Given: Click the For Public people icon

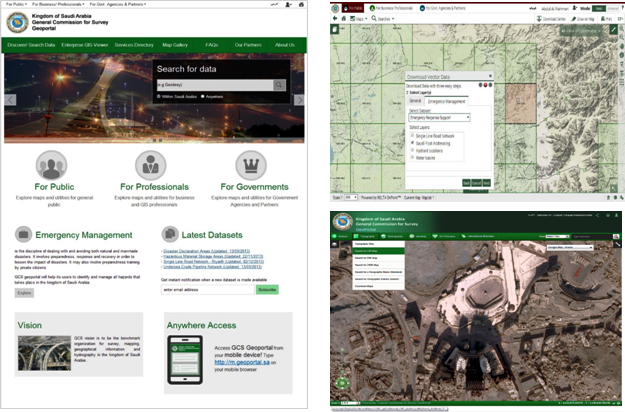Looking at the screenshot, I should point(51,165).
